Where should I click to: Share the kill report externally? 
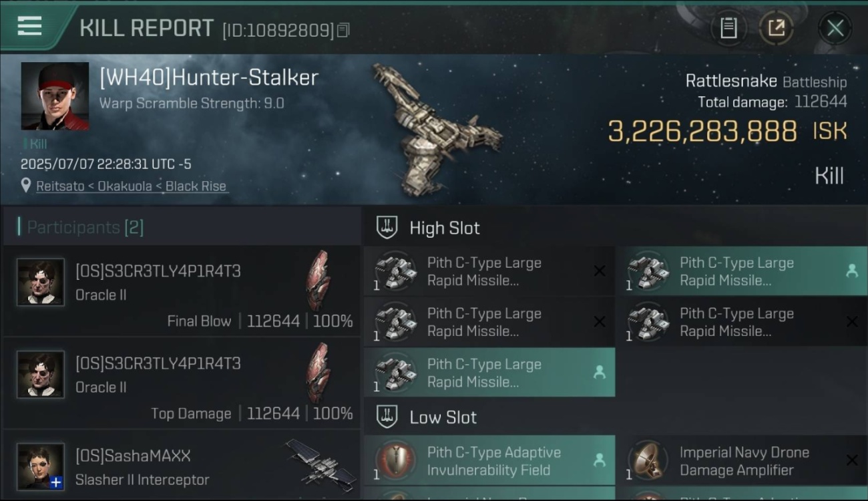pos(776,28)
